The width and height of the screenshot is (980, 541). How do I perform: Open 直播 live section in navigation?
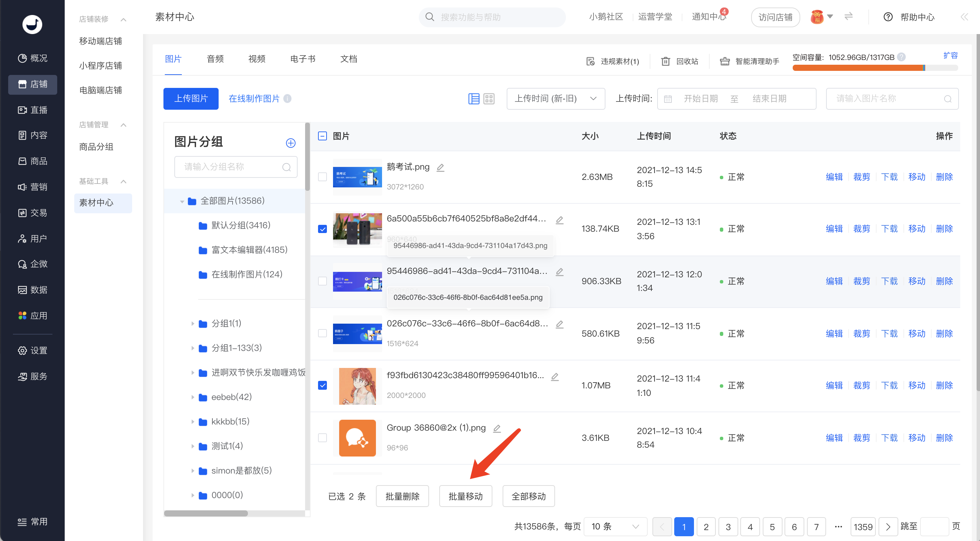click(x=33, y=110)
